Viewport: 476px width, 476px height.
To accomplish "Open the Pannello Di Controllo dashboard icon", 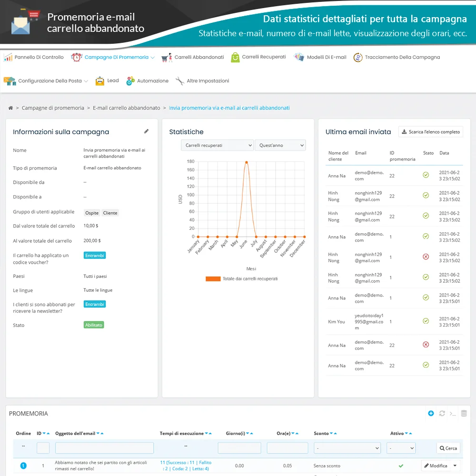I will click(9, 57).
